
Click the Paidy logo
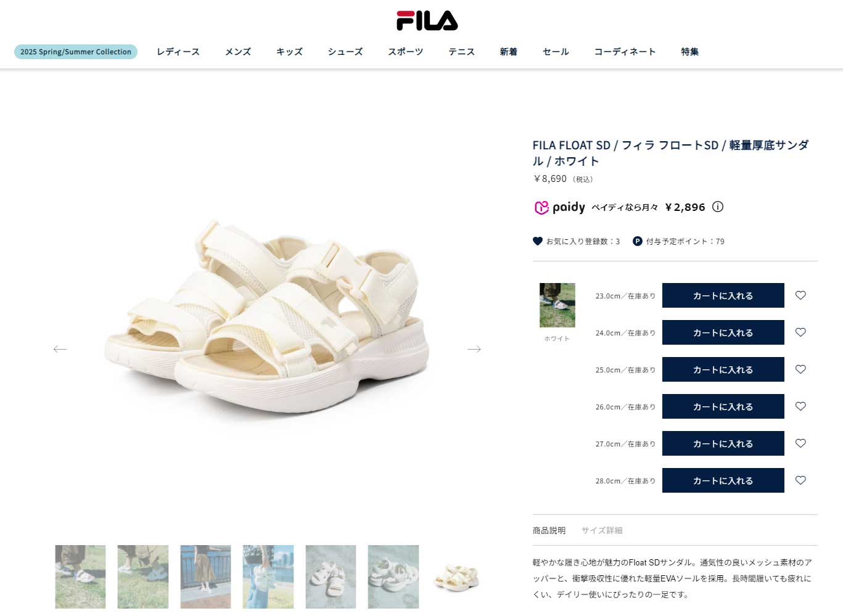point(559,207)
